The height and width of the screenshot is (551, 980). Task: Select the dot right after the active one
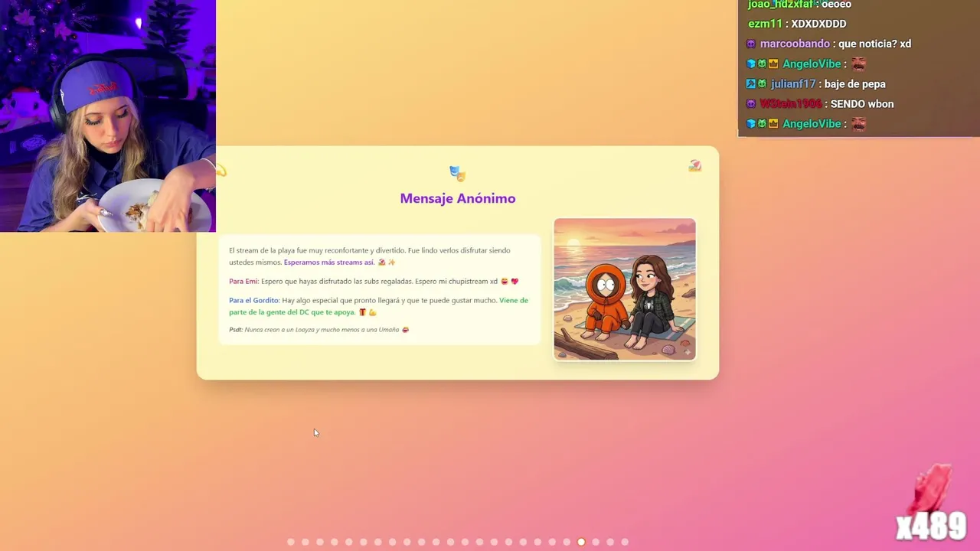[596, 542]
